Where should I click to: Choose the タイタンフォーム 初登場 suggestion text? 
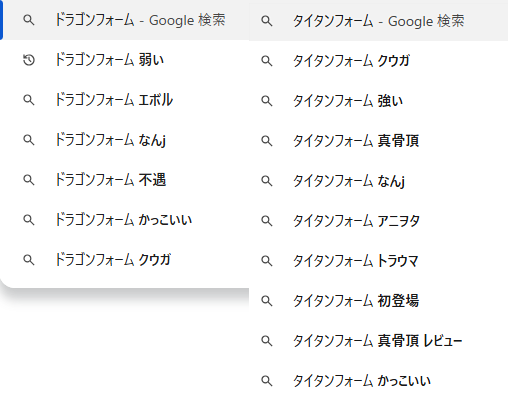[356, 301]
